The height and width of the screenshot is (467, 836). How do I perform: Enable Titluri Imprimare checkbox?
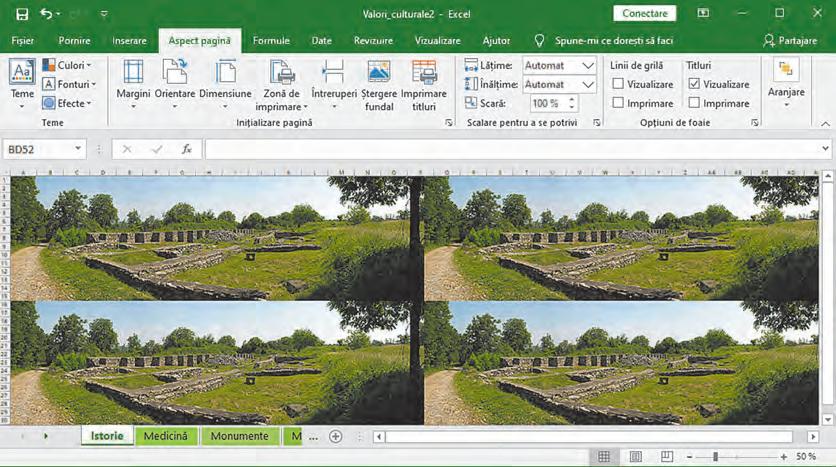point(694,102)
